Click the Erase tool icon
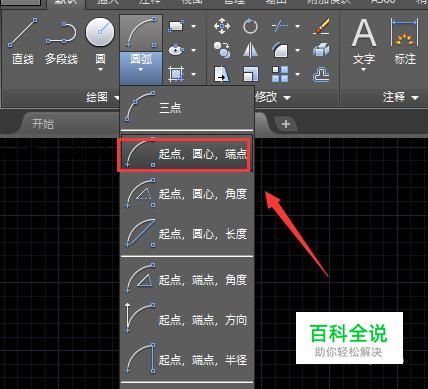This screenshot has width=428, height=389. pos(321,26)
